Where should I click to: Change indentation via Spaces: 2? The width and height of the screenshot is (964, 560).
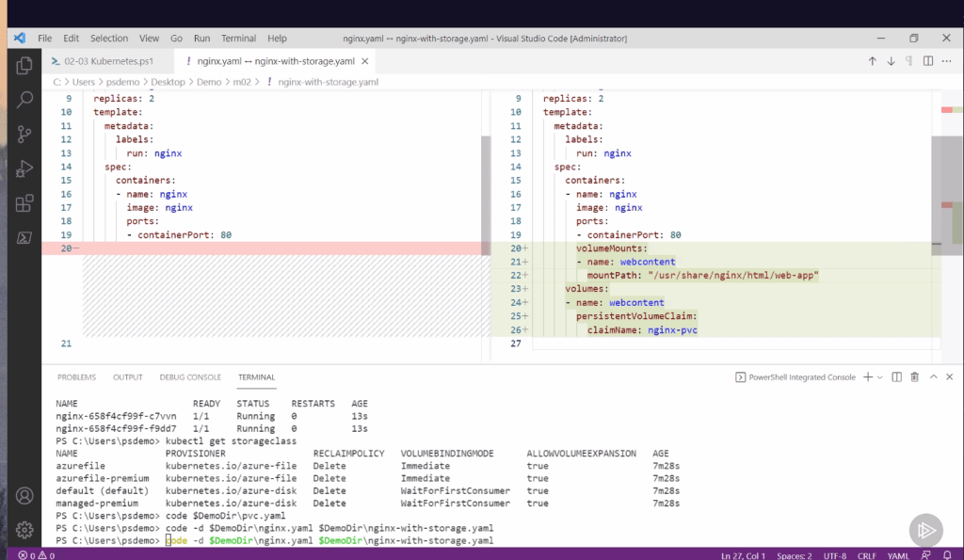pos(795,555)
